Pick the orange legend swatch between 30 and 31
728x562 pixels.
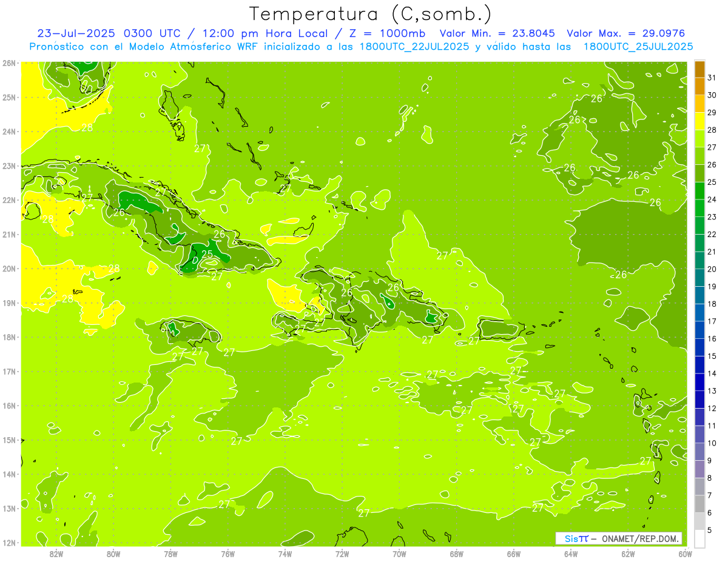[x=700, y=87]
